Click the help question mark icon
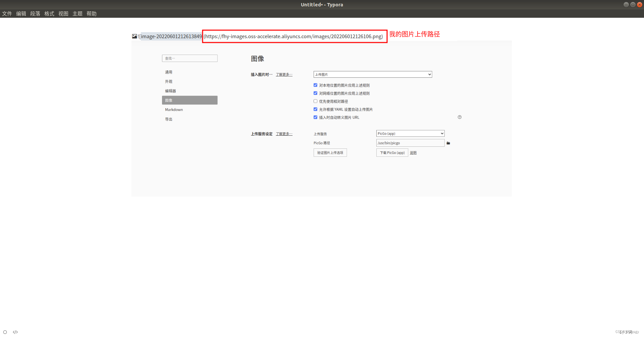 tap(460, 117)
